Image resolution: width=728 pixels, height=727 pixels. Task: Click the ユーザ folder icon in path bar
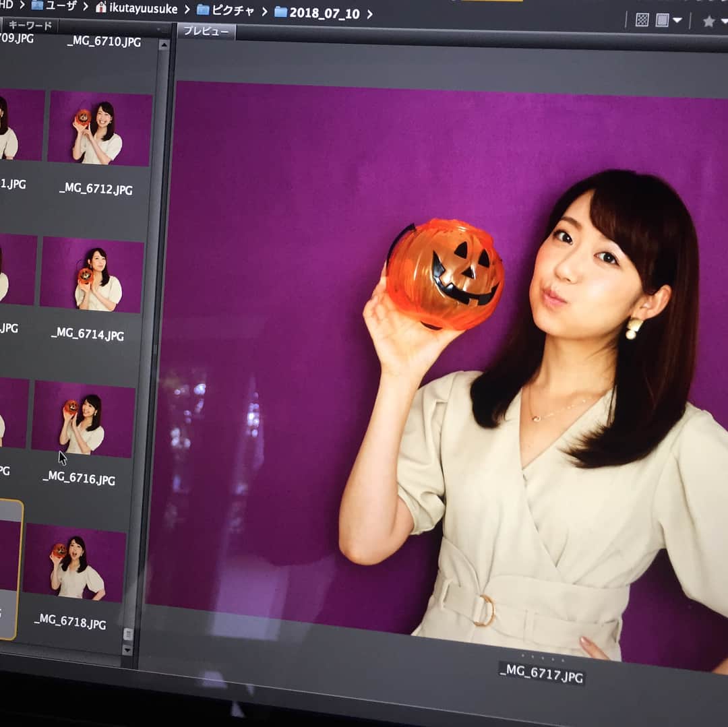pos(37,5)
